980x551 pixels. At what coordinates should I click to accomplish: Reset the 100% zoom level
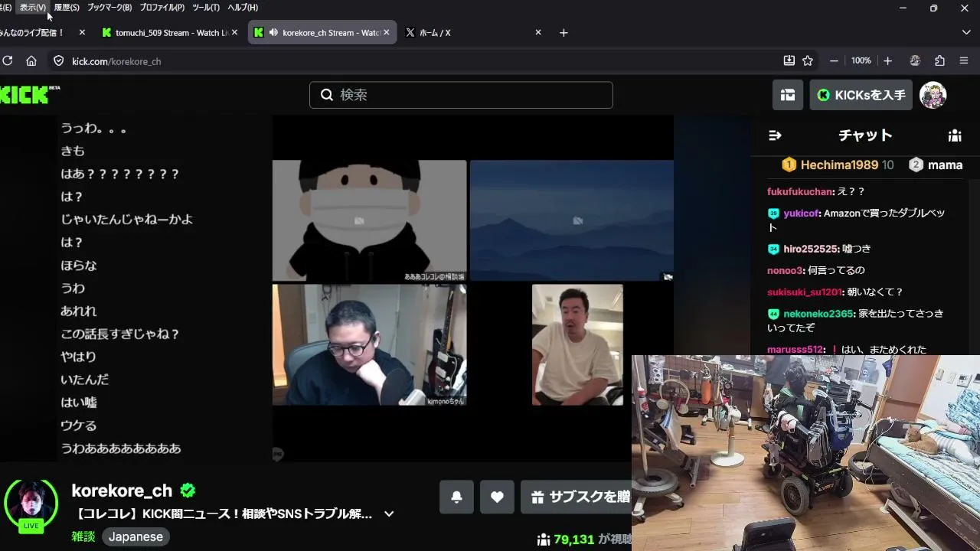point(861,60)
